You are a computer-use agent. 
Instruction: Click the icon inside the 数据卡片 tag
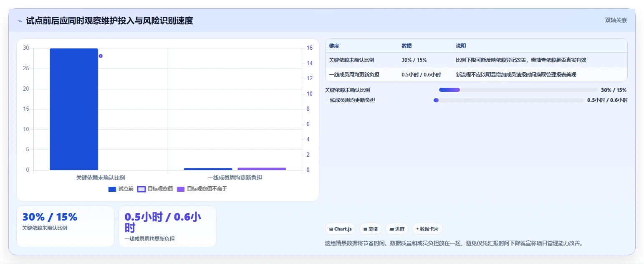pyautogui.click(x=417, y=229)
